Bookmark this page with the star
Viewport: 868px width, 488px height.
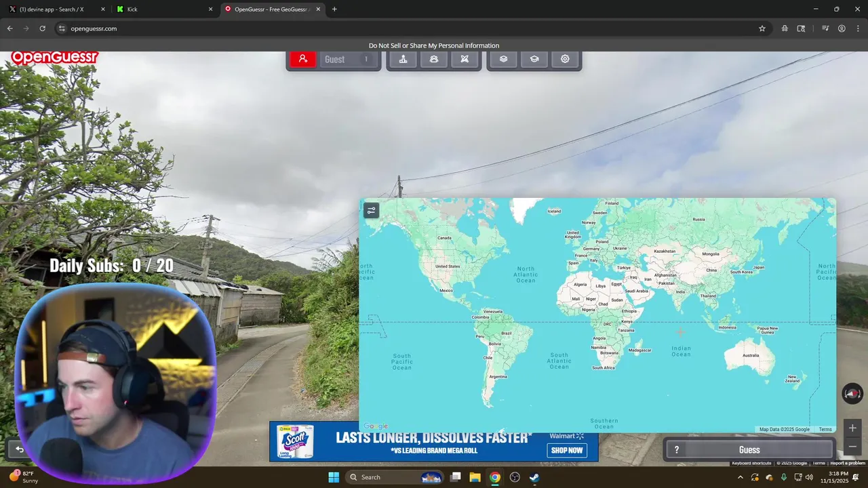tap(762, 28)
